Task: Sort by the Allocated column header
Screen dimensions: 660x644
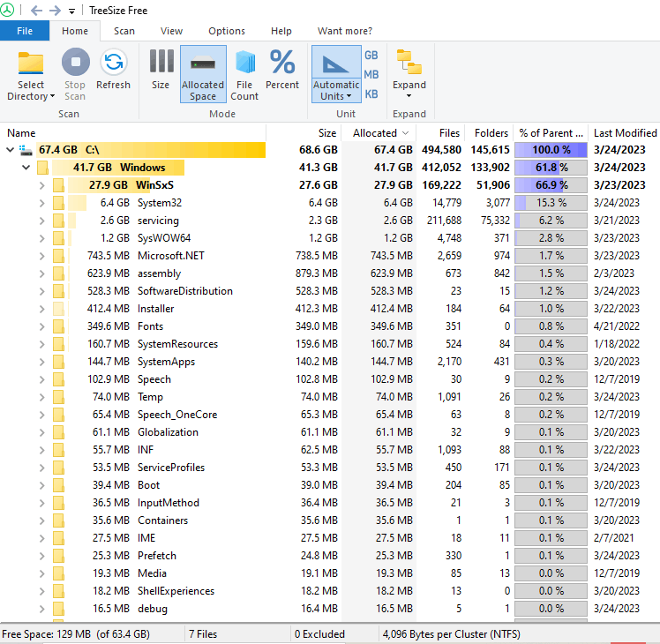Action: 379,133
